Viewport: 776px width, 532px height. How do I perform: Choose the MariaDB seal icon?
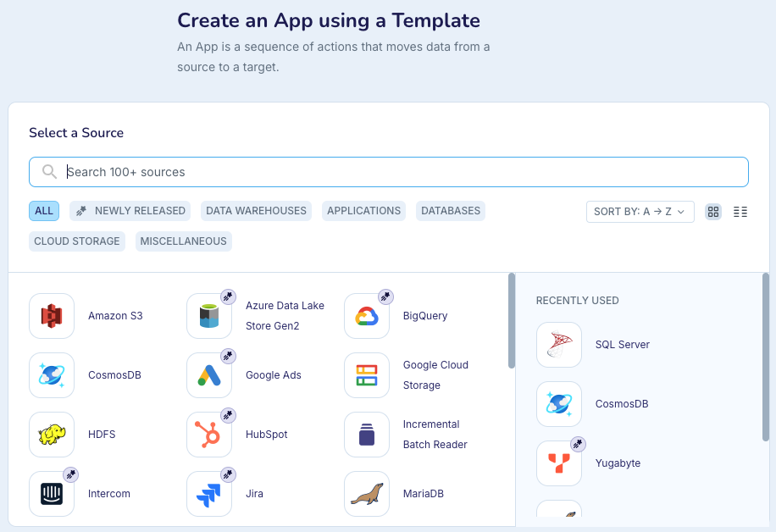367,493
